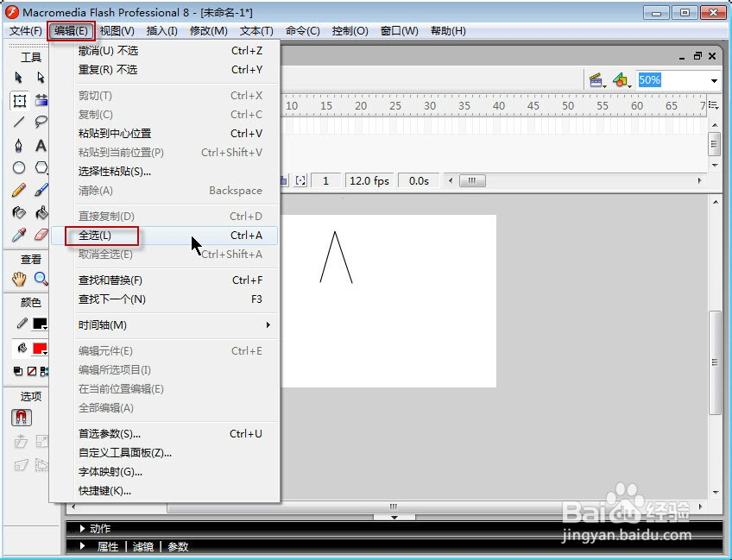The height and width of the screenshot is (560, 732).
Task: Select the Line tool
Action: pos(19,123)
